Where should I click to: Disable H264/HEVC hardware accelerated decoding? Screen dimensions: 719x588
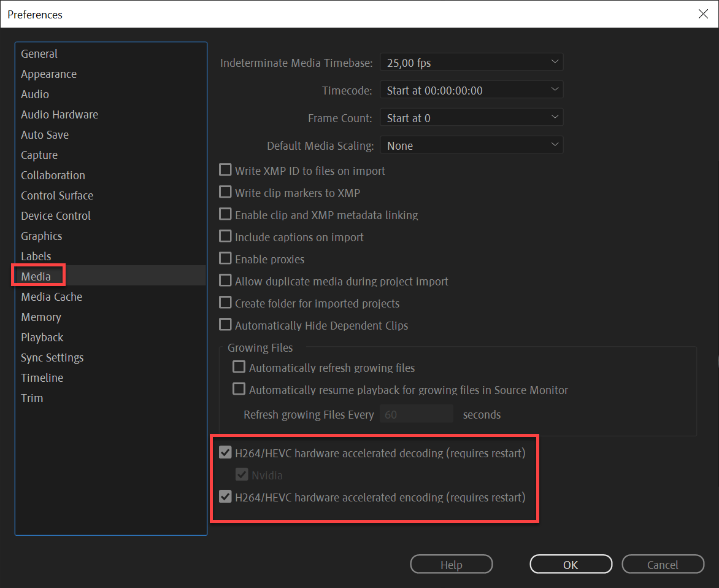click(225, 452)
